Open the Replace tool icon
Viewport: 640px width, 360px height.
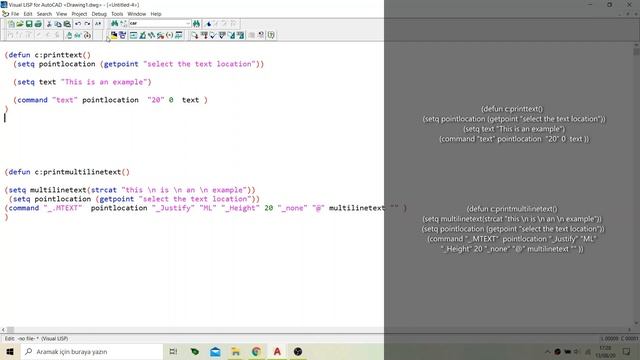(123, 24)
